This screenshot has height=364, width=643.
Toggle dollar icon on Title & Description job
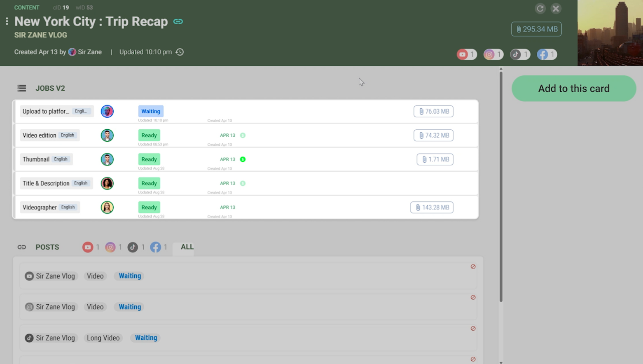(243, 183)
